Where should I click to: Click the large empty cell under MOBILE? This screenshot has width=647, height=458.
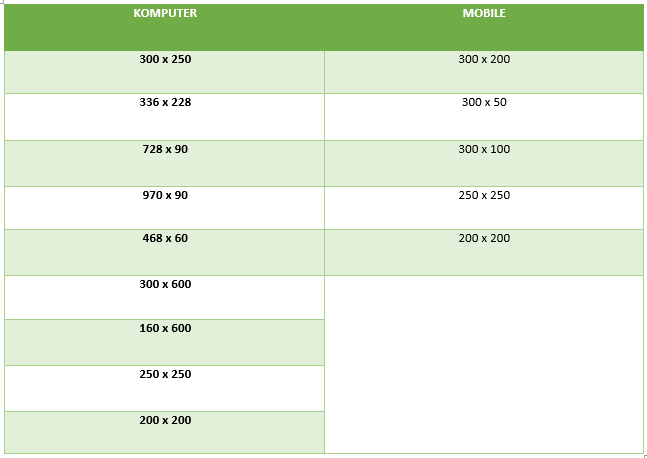coord(484,364)
